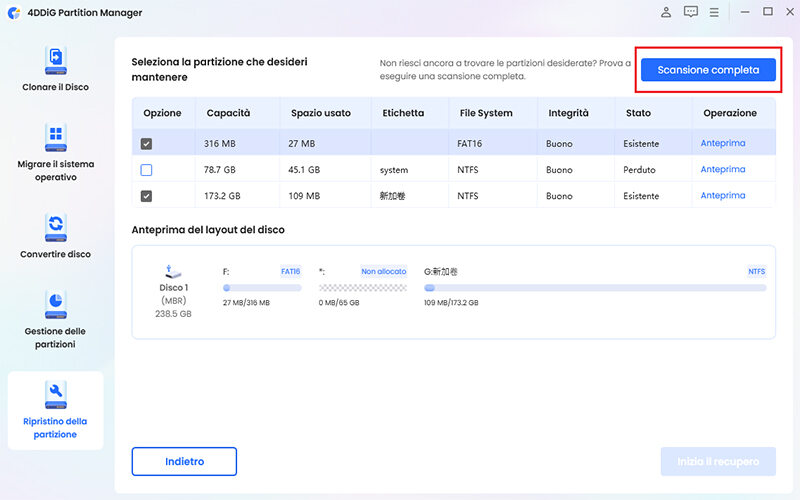
Task: Select Ripristino della partizione wrench icon
Action: click(x=56, y=391)
